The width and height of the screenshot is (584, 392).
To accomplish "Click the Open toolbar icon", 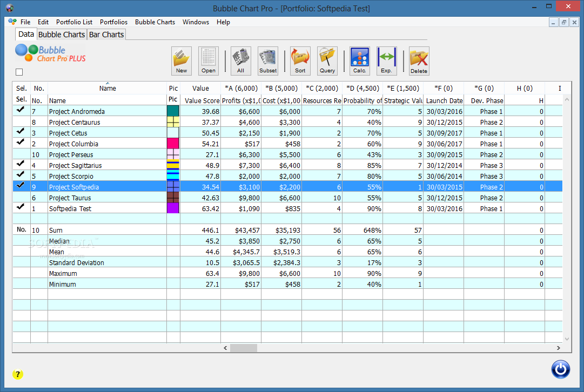I will click(x=208, y=60).
